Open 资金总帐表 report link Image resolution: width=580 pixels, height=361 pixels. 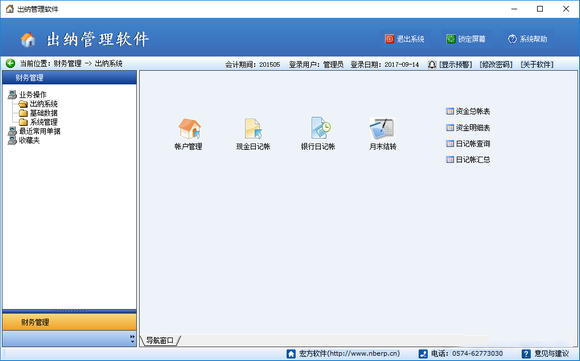click(x=473, y=111)
